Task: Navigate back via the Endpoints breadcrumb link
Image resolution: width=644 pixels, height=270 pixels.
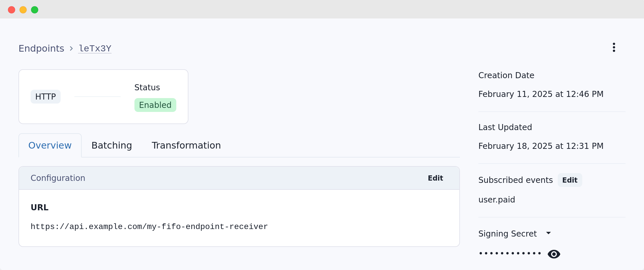Action: click(41, 48)
